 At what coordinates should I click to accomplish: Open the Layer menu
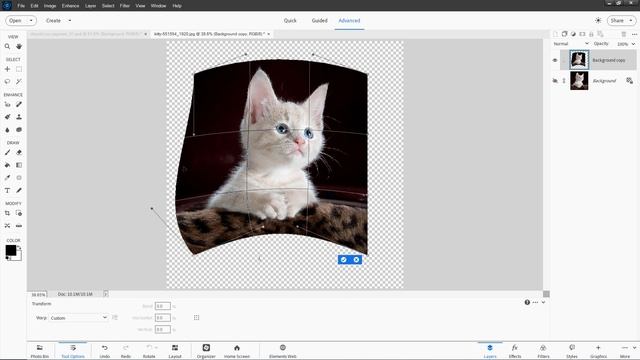(x=91, y=6)
